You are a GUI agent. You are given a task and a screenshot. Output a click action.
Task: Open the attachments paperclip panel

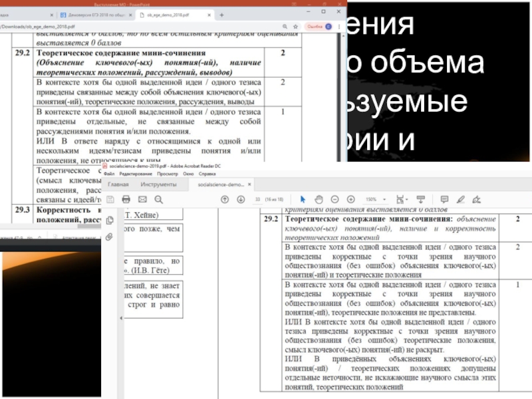point(108,237)
